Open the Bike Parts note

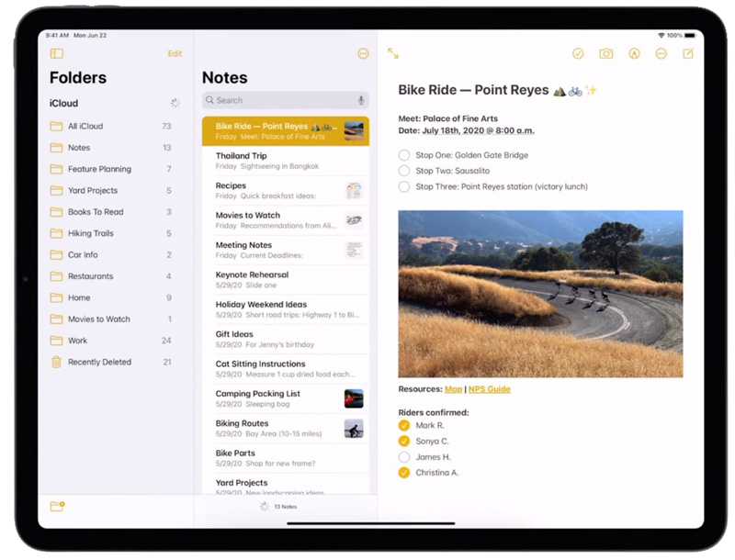286,458
